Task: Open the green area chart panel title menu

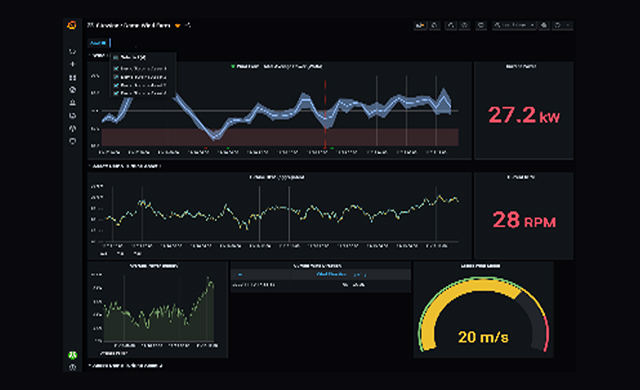Action: (154, 266)
